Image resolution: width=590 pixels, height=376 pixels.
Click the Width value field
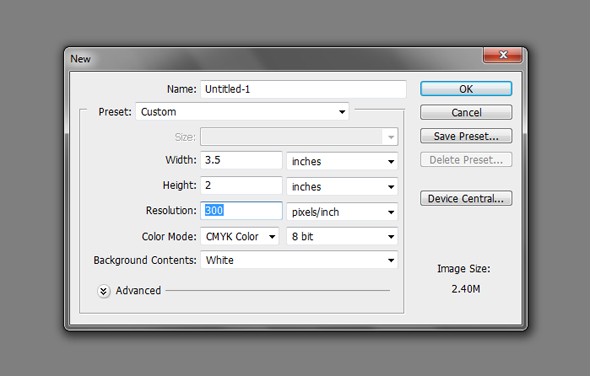pos(241,160)
